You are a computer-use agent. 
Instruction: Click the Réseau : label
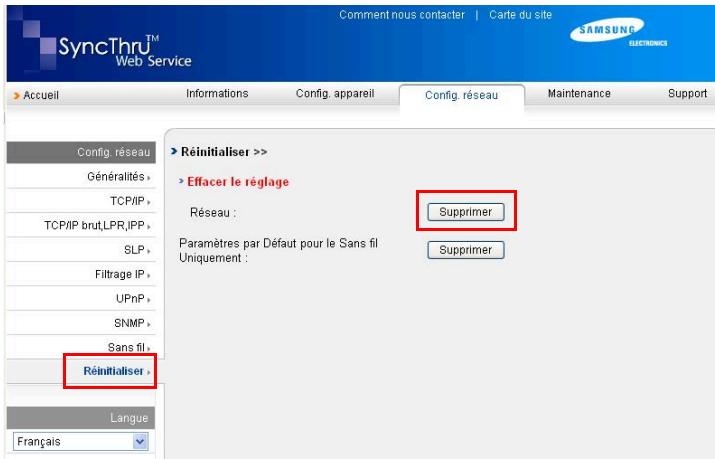[213, 212]
